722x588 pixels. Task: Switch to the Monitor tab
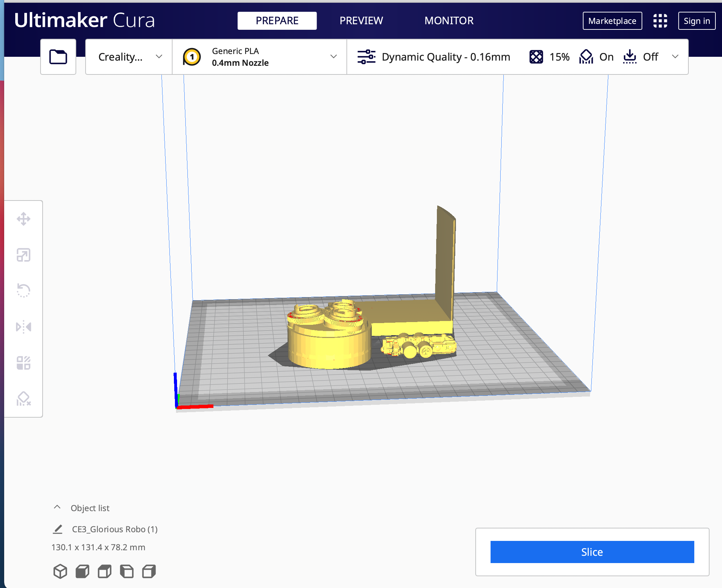pyautogui.click(x=449, y=20)
